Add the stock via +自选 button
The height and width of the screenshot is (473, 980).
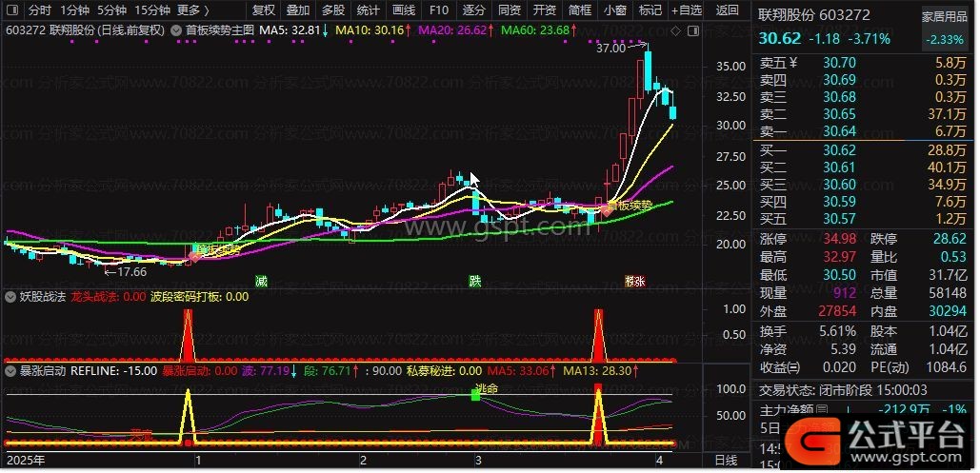pos(686,10)
